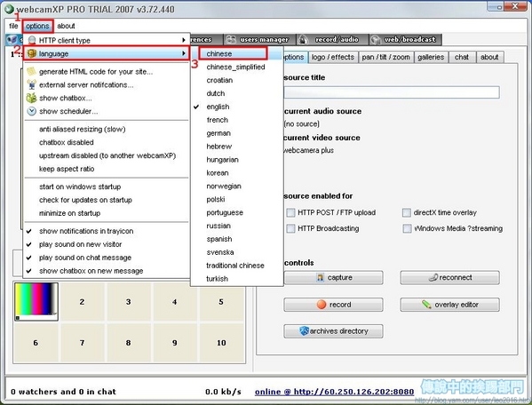The height and width of the screenshot is (405, 532).
Task: Select korean language option
Action: click(236, 172)
